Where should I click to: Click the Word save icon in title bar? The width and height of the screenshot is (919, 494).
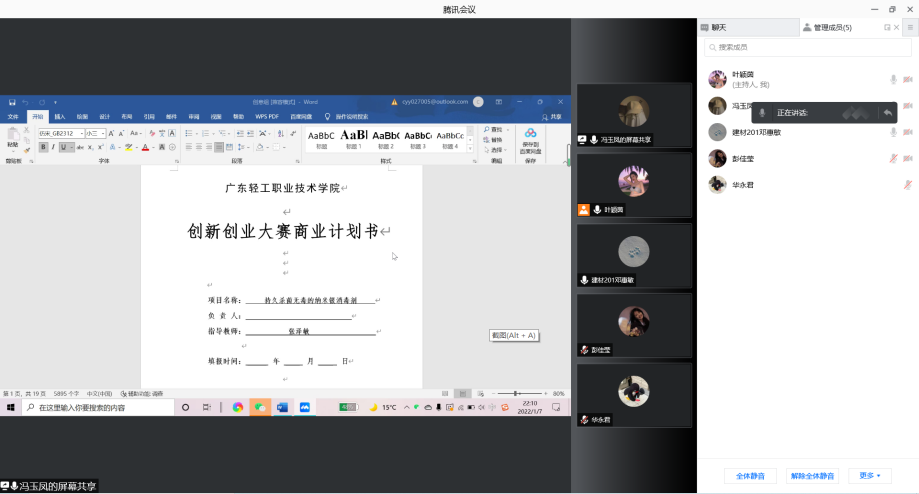[x=12, y=102]
